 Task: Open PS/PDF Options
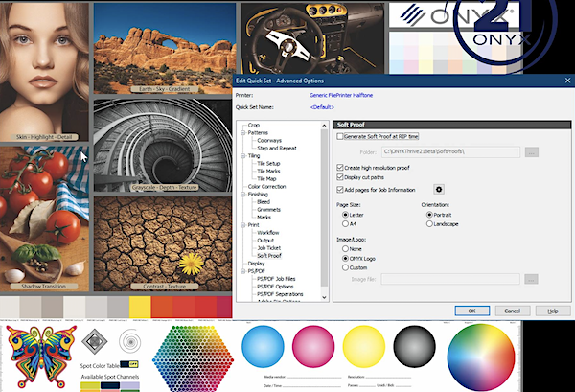[x=275, y=287]
